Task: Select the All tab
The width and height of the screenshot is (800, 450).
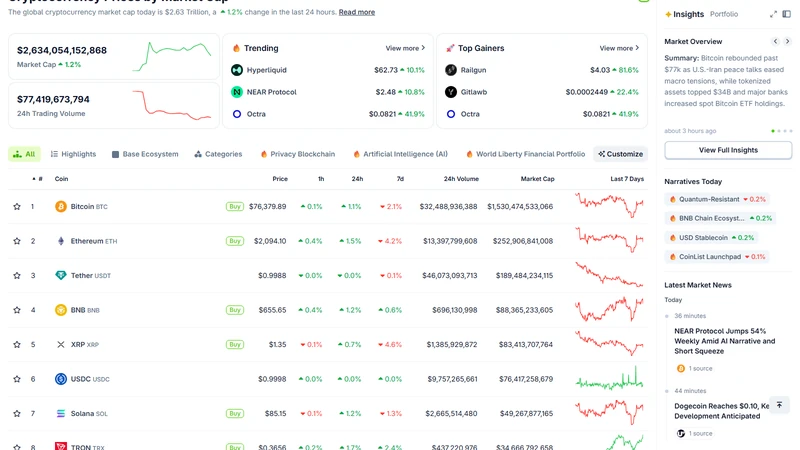Action: (x=24, y=154)
